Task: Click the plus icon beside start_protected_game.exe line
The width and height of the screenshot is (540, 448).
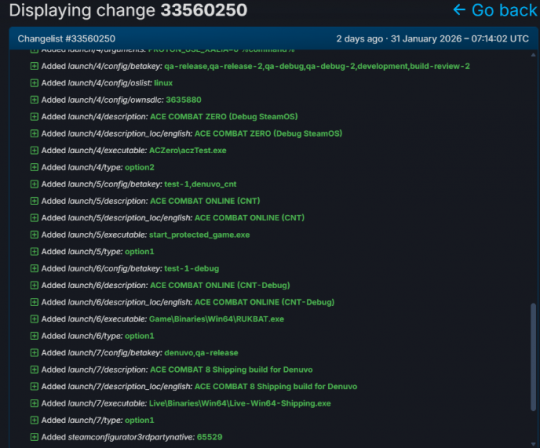Action: pyautogui.click(x=34, y=235)
